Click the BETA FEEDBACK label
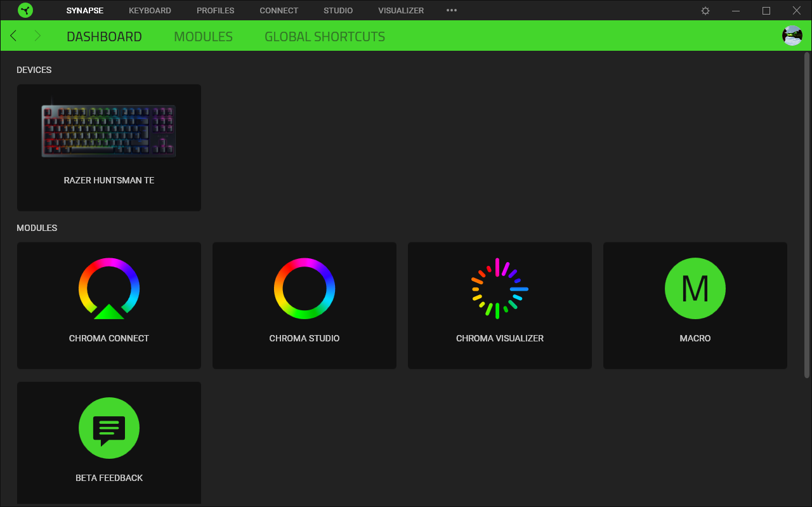812x507 pixels. pos(109,478)
